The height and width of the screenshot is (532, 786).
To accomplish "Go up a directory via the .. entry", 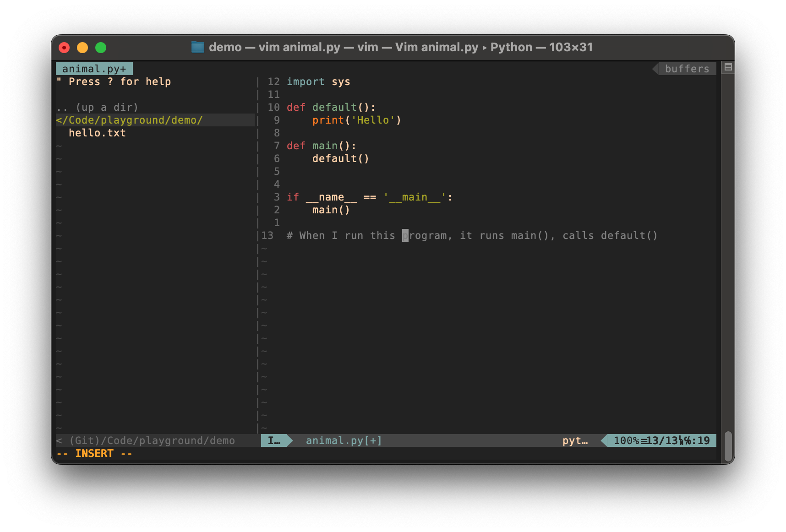I will point(97,107).
